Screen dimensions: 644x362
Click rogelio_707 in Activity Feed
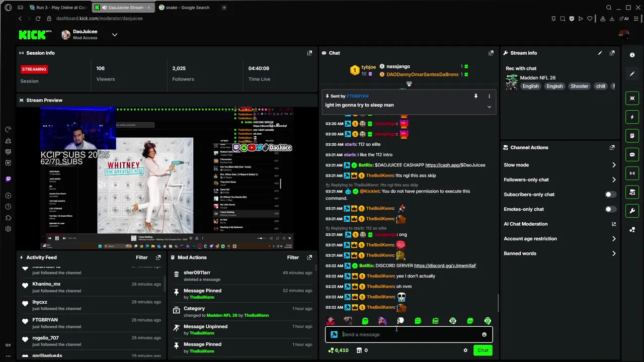(45, 338)
